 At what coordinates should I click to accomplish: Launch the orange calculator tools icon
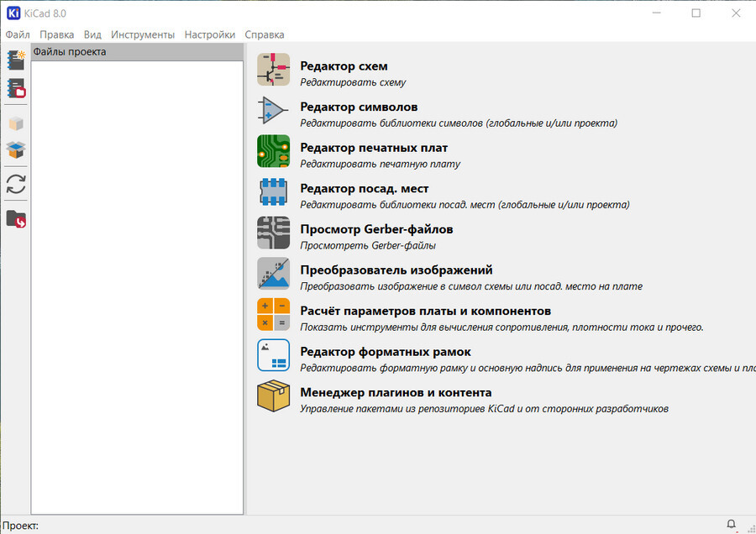[273, 314]
